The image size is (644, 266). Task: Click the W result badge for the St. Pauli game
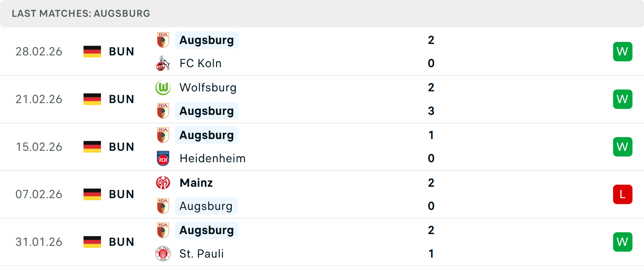[623, 242]
